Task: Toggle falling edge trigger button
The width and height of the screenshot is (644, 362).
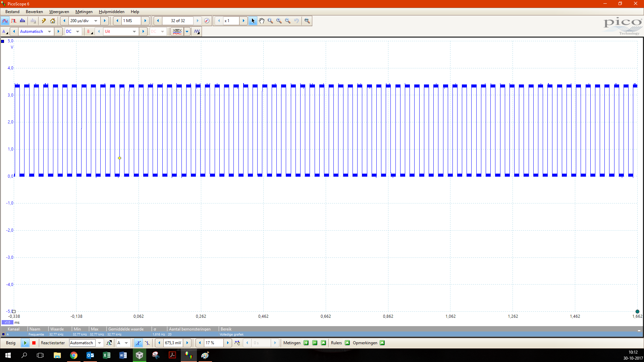Action: coord(147,343)
